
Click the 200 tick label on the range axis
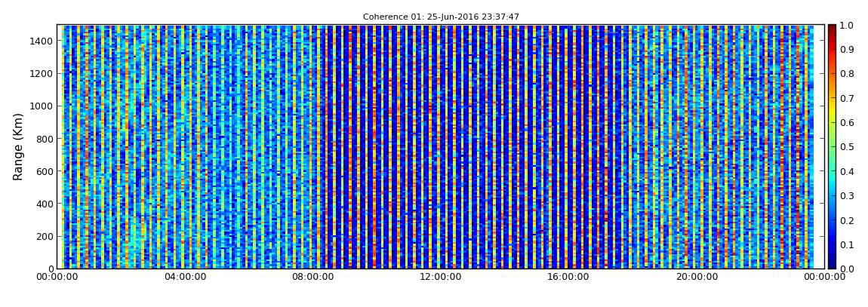[x=43, y=236]
